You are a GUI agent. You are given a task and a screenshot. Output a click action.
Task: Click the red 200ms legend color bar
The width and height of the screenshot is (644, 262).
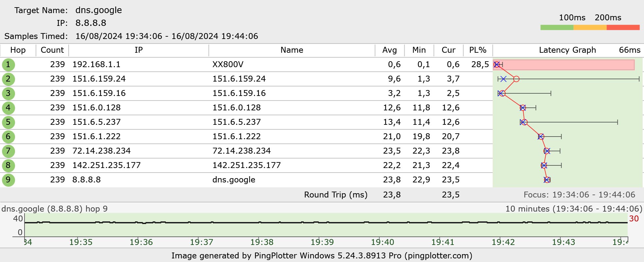[623, 28]
